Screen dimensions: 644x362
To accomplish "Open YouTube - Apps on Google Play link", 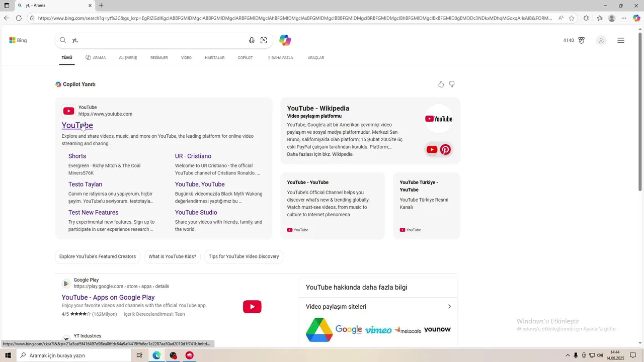I will tap(108, 297).
